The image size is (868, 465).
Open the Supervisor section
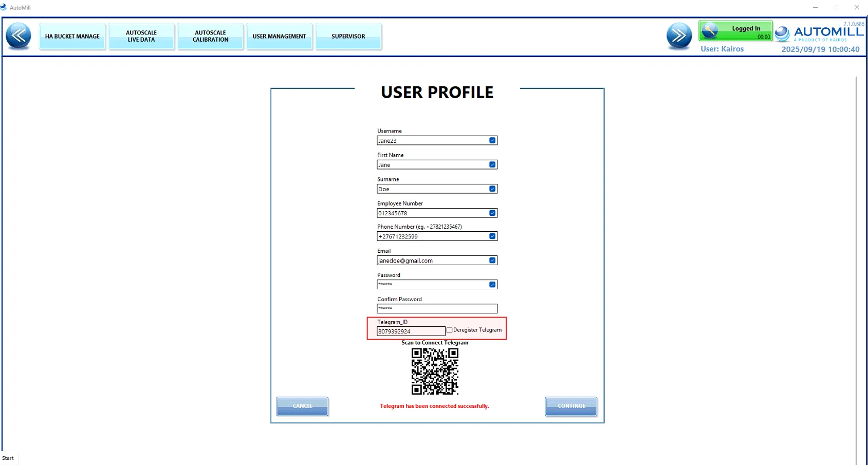click(348, 36)
